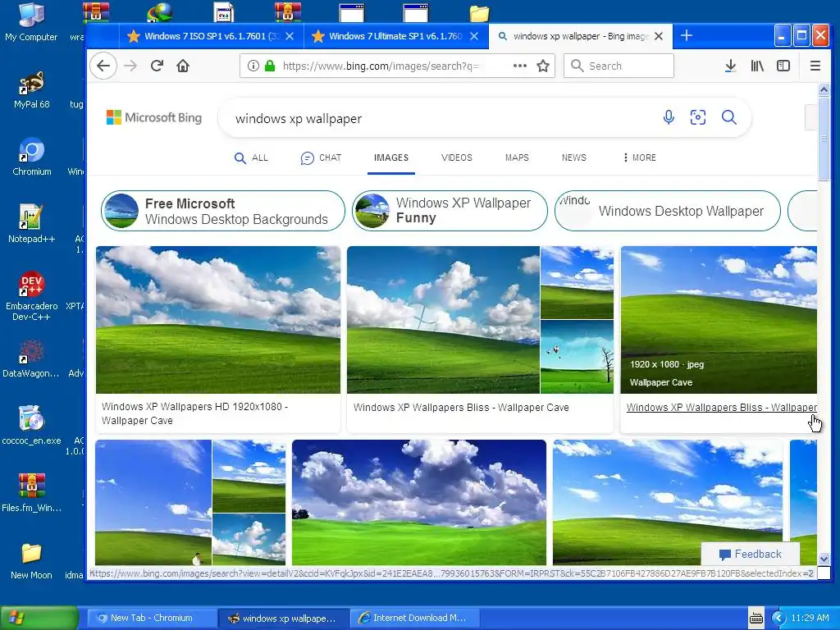Open a new browser tab
This screenshot has width=840, height=630.
687,36
